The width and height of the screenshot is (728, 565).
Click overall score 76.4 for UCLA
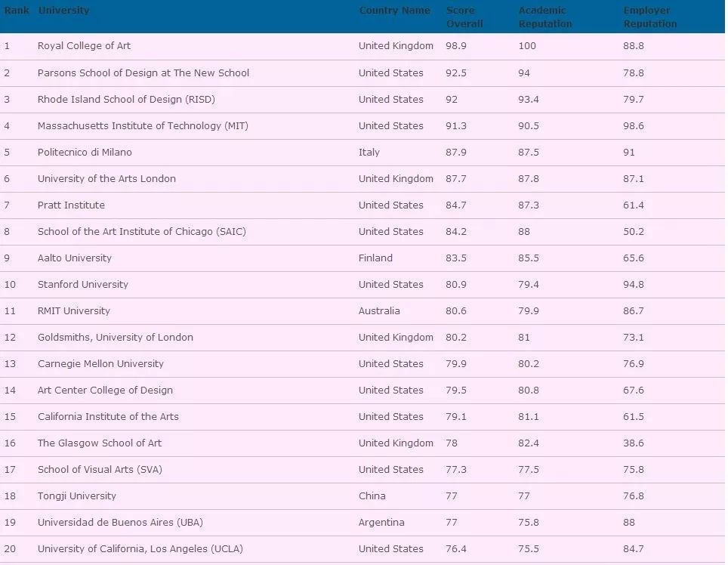[456, 549]
